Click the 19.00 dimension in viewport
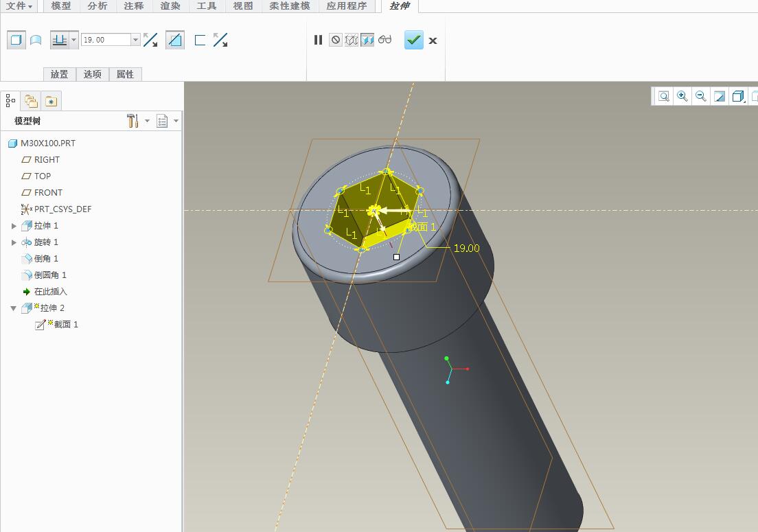The height and width of the screenshot is (532, 758). tap(466, 248)
